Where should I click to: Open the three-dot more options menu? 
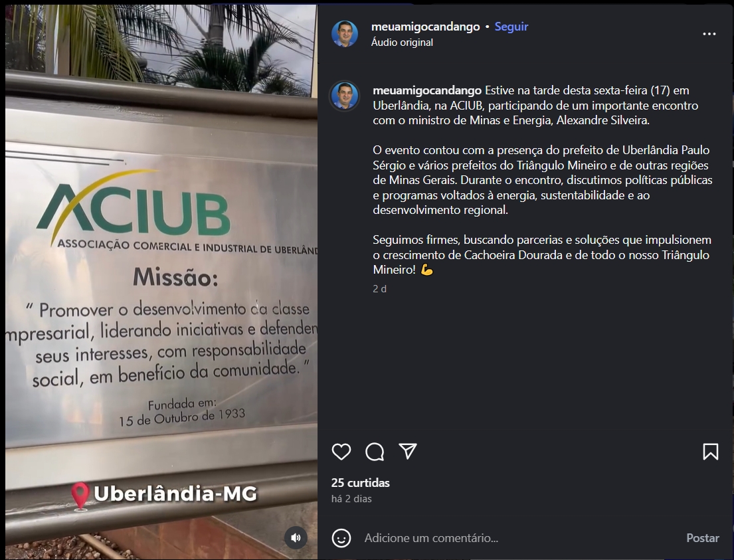point(709,34)
